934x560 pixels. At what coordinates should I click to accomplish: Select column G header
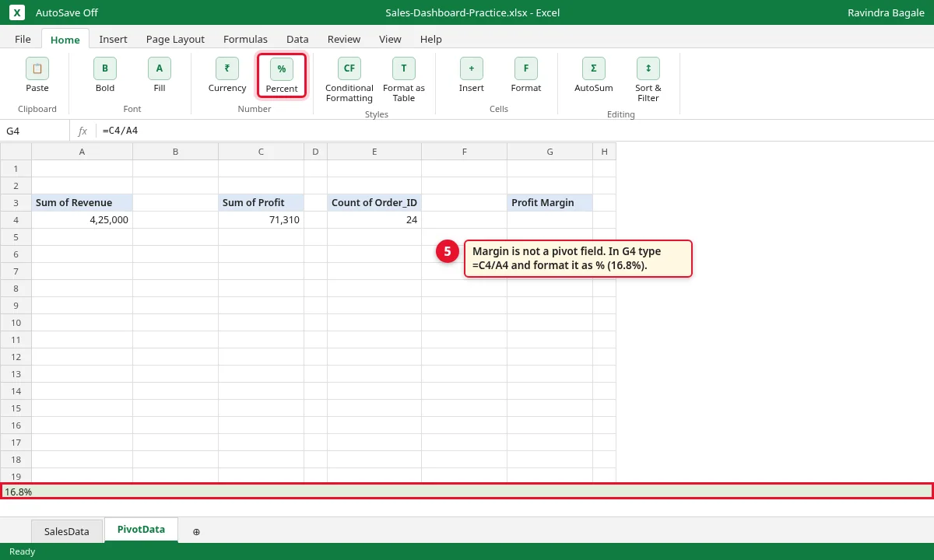[550, 152]
